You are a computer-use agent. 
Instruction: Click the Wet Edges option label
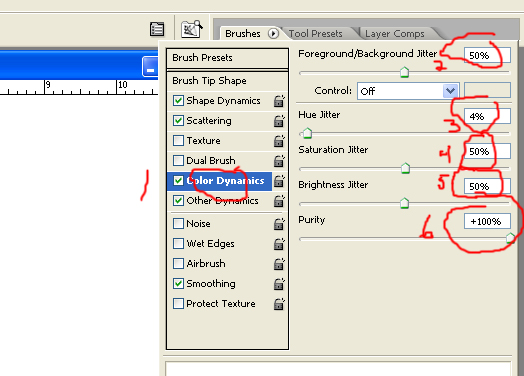[210, 244]
